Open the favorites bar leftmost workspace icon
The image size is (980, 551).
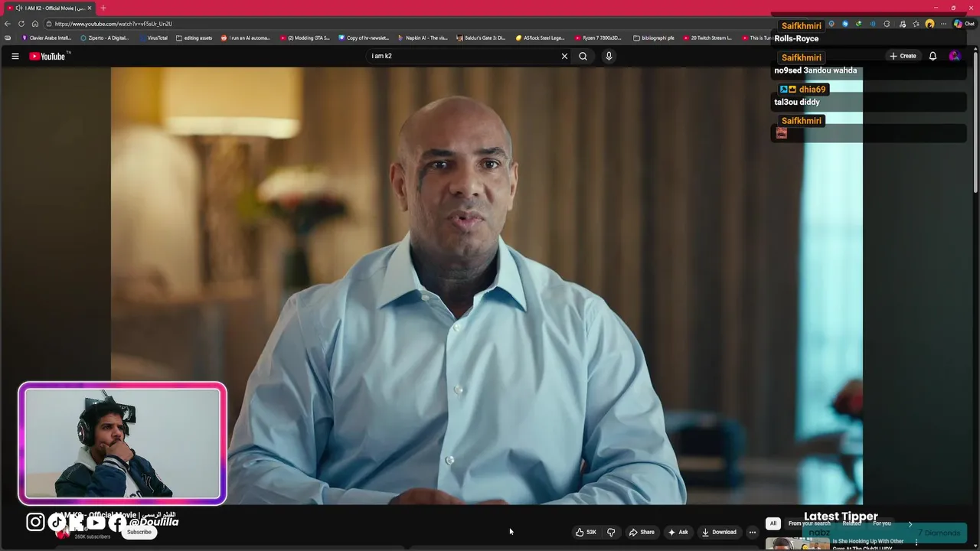tap(8, 37)
